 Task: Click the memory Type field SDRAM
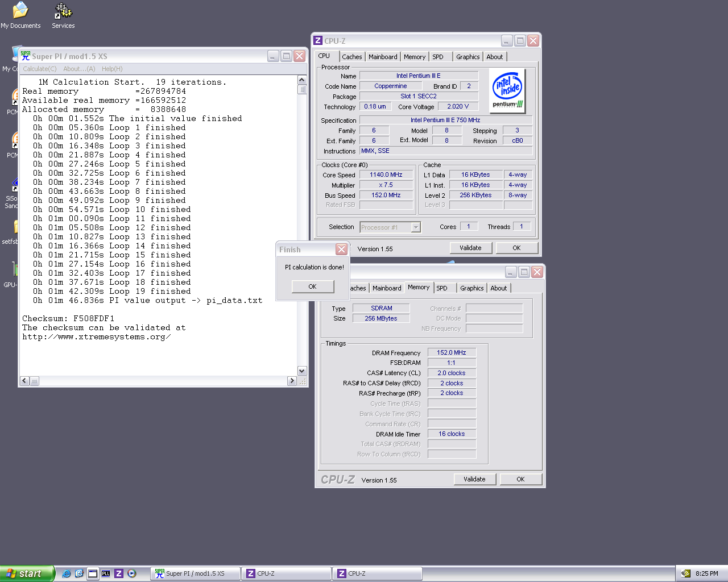pyautogui.click(x=382, y=308)
